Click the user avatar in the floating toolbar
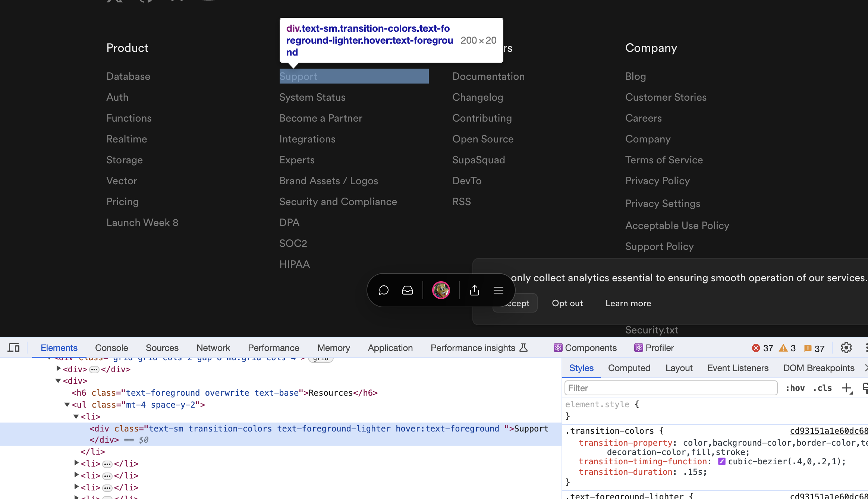 (441, 290)
